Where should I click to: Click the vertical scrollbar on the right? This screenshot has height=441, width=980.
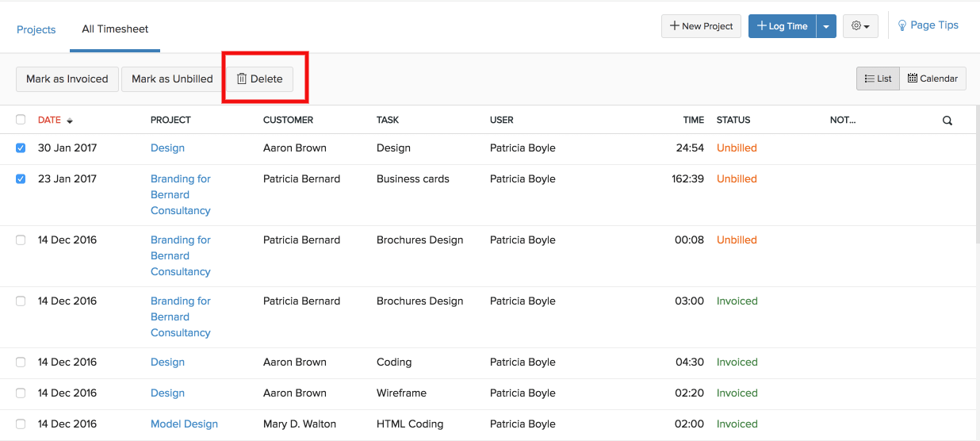click(x=977, y=182)
